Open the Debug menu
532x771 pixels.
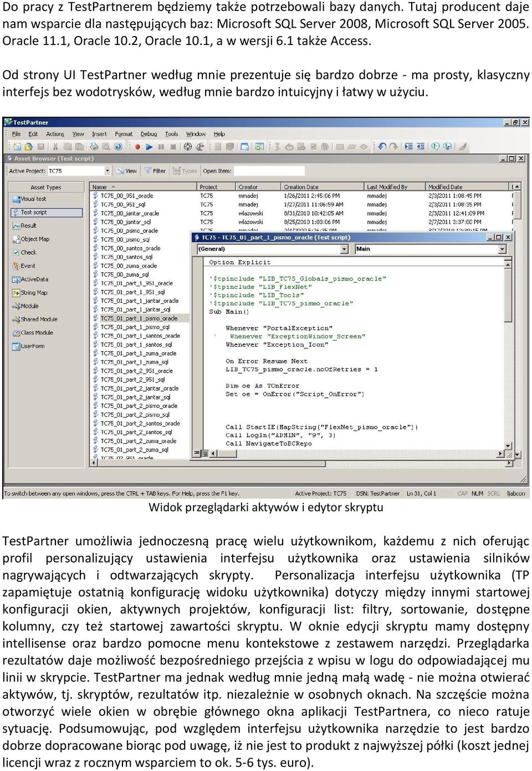click(x=149, y=134)
